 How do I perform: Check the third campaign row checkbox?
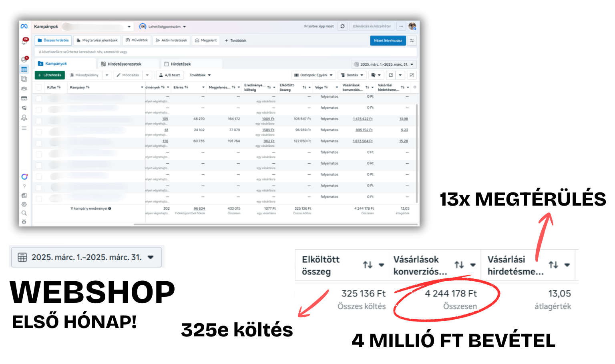pyautogui.click(x=39, y=121)
